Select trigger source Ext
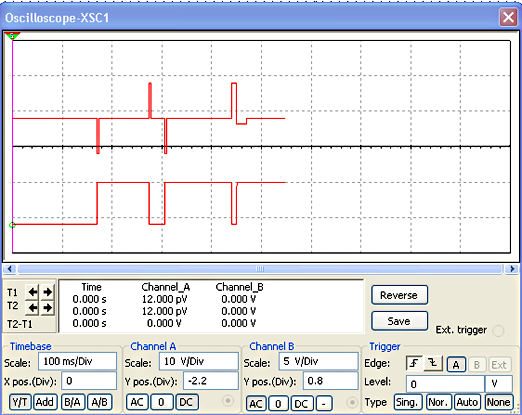Screen dimensions: 522x415 pyautogui.click(x=499, y=365)
